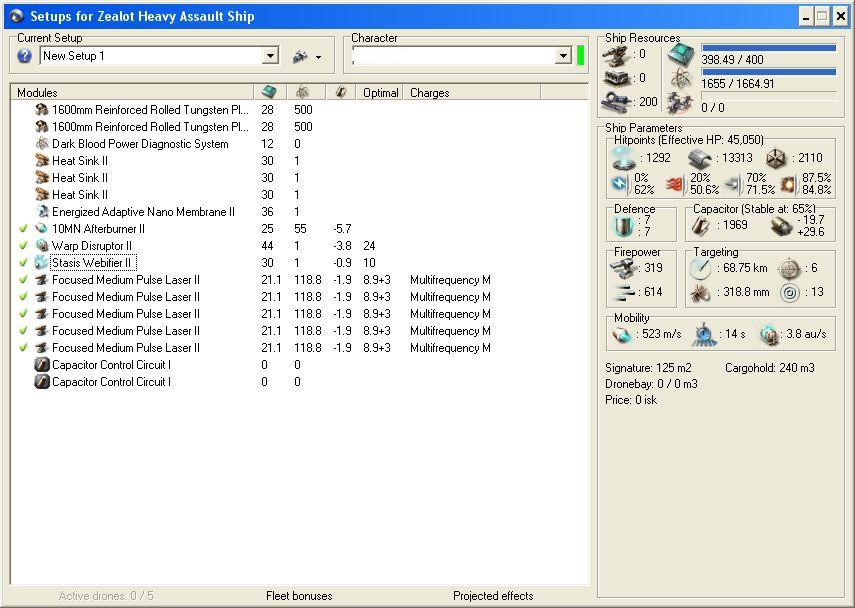
Task: Sort by the capacitor column header icon
Action: coord(341,92)
